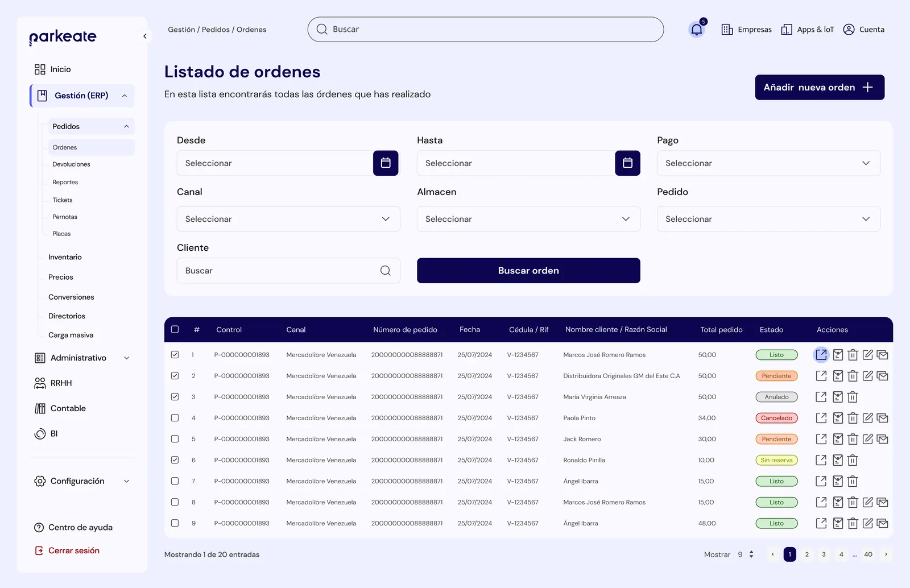Edit order row 1 with pencil icon
This screenshot has height=588, width=910.
[x=868, y=355]
